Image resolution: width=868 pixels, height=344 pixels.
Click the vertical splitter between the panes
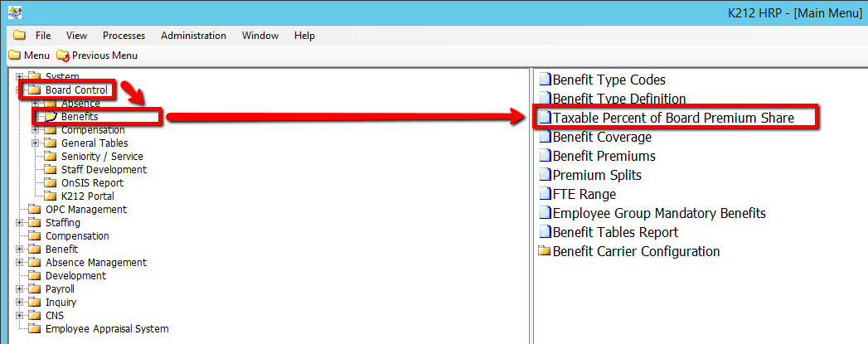[530, 207]
